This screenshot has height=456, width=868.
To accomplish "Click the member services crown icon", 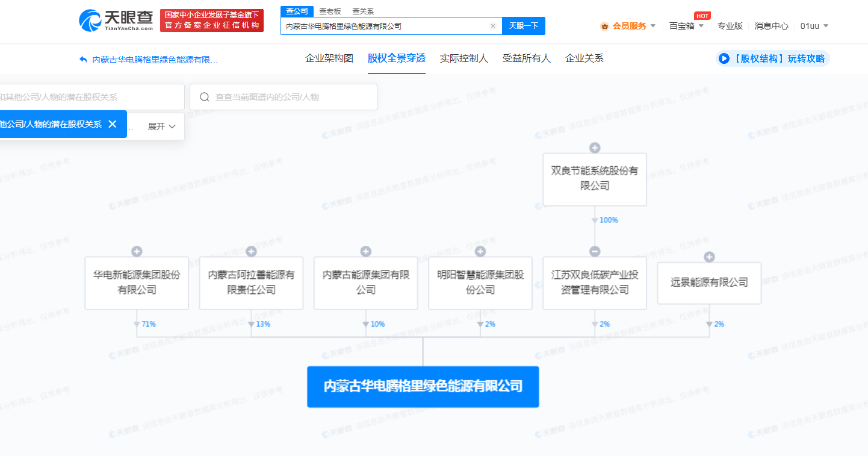I will 604,26.
